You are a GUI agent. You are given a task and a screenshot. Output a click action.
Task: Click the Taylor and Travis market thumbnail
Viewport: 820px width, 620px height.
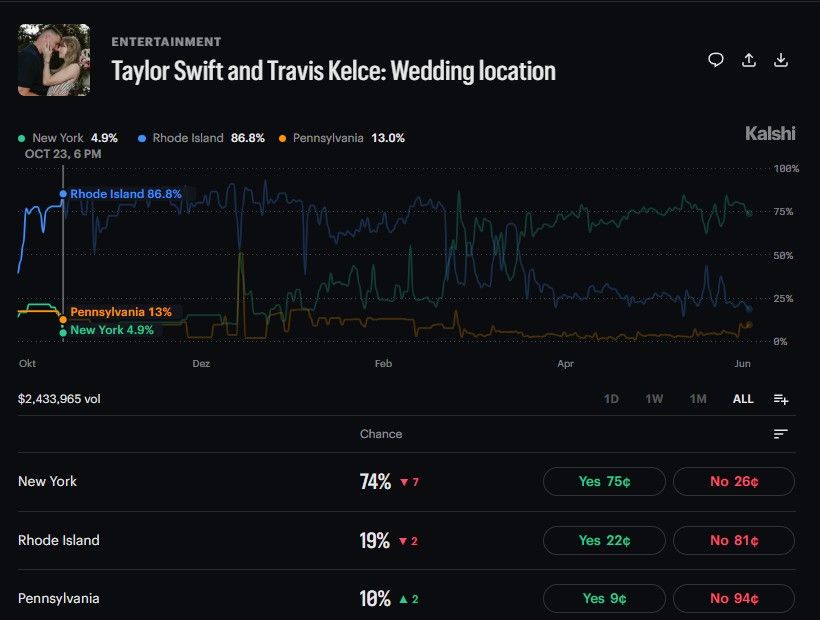54,60
